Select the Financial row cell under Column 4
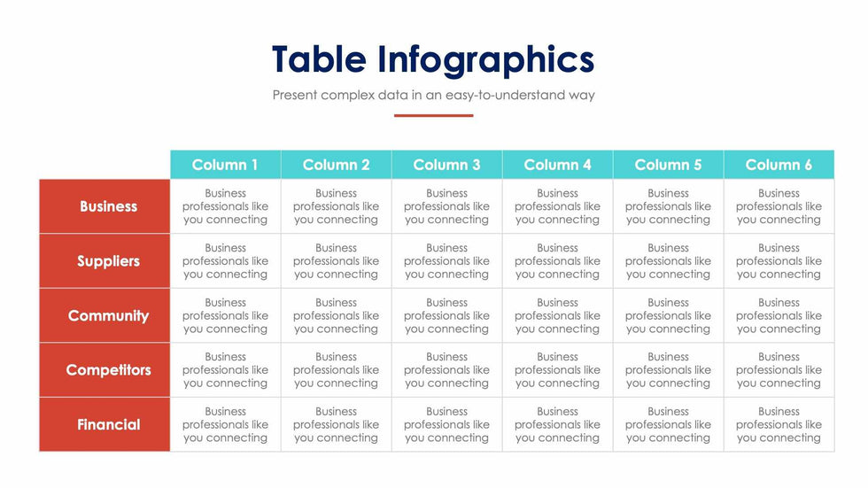This screenshot has width=868, height=488. pos(557,424)
